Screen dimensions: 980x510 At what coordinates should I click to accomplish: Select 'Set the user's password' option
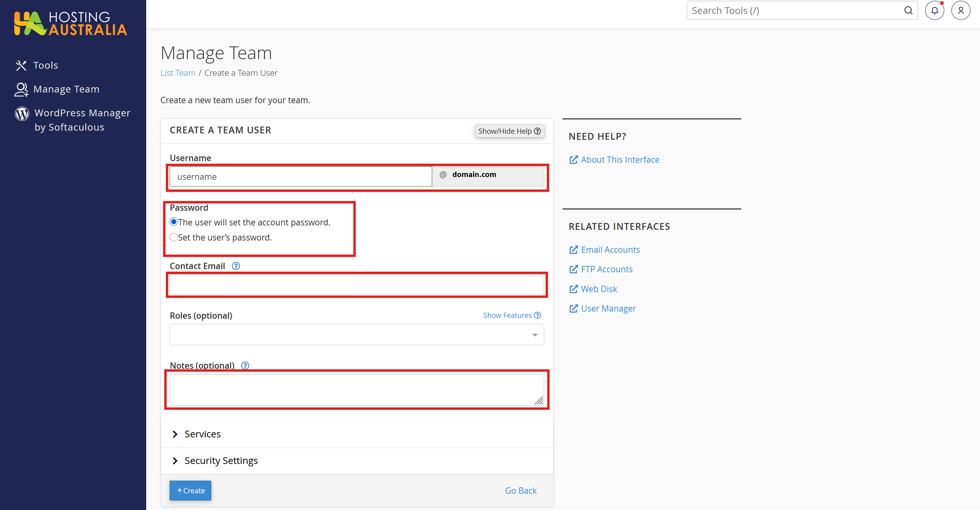(x=174, y=237)
